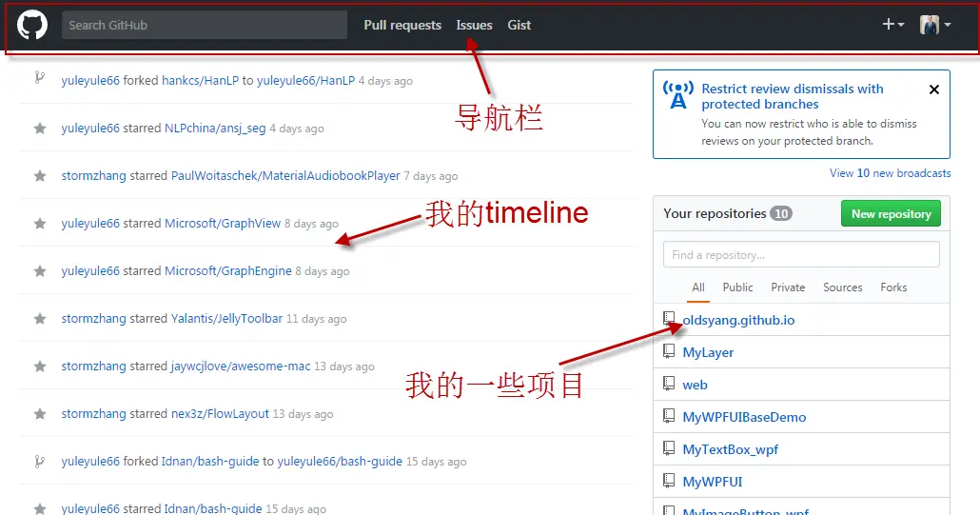Click star icon beside Microsoft/GraphEngine event
This screenshot has height=515, width=980.
40,270
